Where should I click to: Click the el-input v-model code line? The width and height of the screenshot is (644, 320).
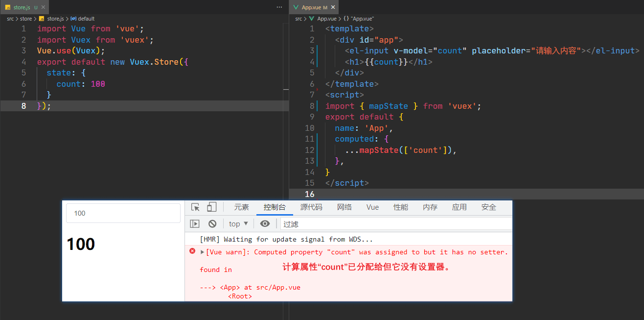(x=492, y=51)
